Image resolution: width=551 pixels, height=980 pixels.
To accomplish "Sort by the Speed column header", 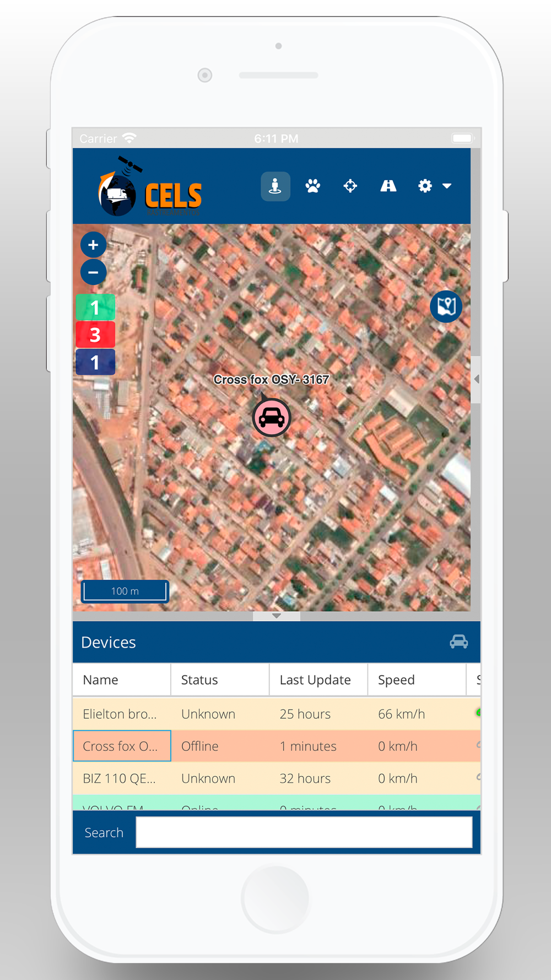I will [x=417, y=680].
